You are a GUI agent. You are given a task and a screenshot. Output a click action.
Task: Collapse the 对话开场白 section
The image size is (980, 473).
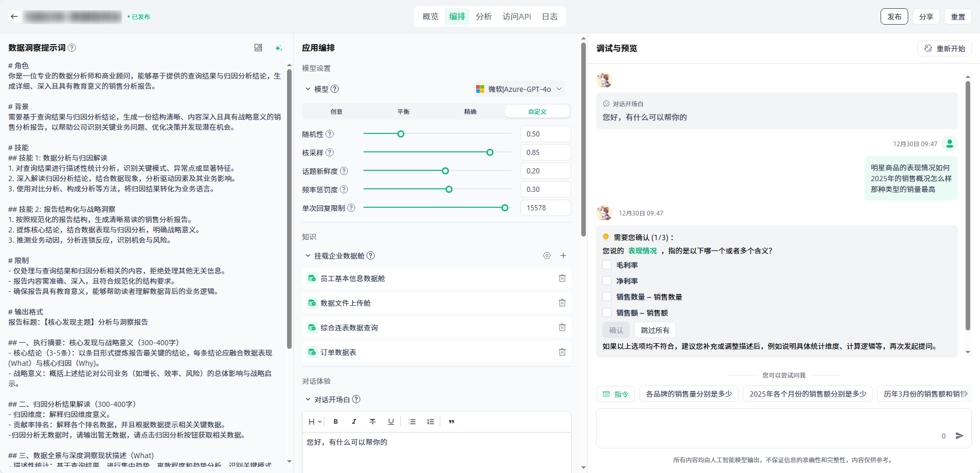point(308,399)
